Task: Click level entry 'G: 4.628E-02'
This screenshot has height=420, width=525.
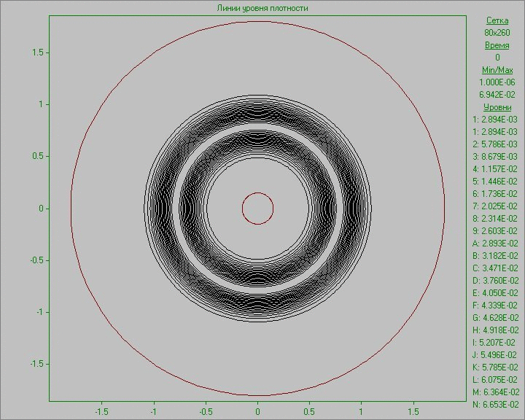Action: coord(496,318)
